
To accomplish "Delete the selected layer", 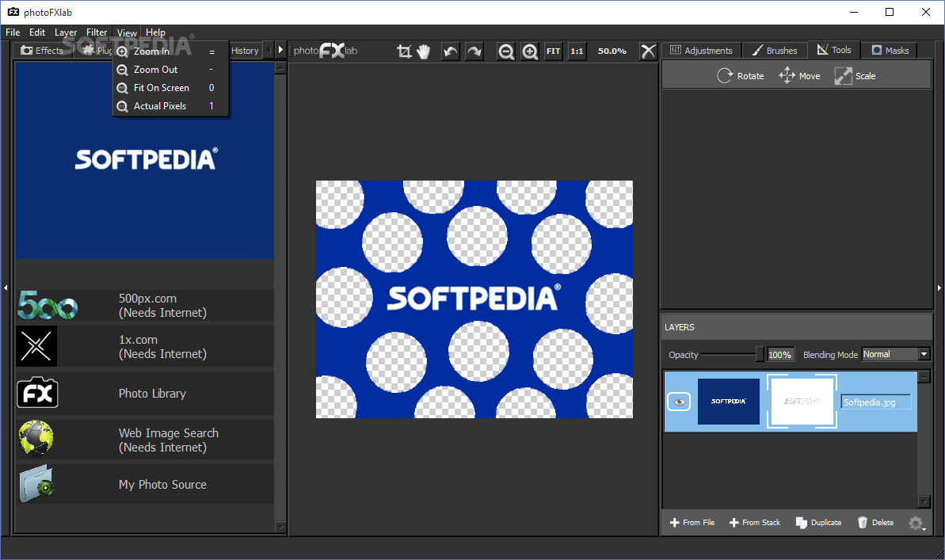I will [876, 523].
